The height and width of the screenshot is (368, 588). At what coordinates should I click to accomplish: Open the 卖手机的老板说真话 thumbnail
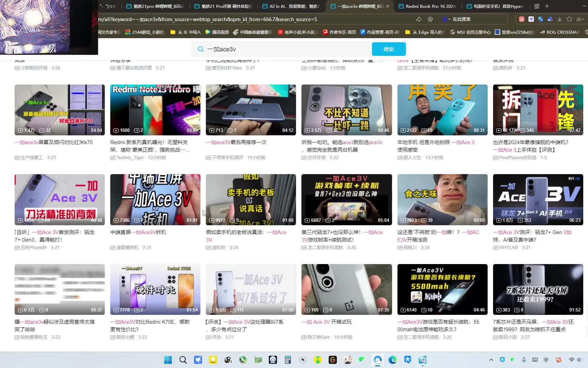pos(251,199)
